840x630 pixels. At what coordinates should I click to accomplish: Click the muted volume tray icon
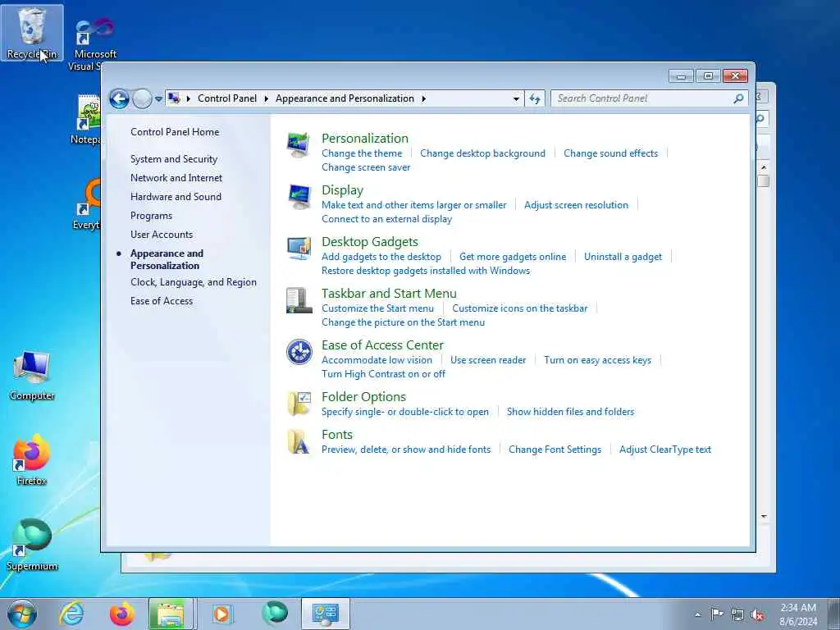coord(757,614)
